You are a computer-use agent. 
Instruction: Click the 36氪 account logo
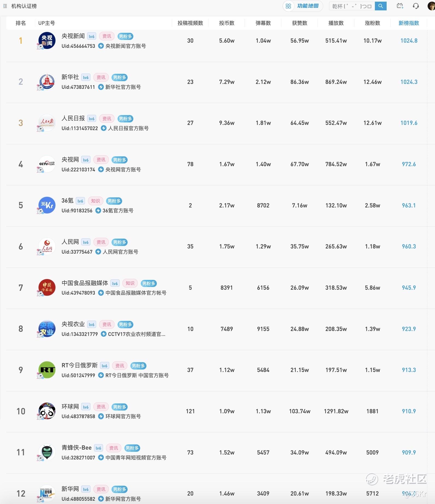tap(47, 205)
